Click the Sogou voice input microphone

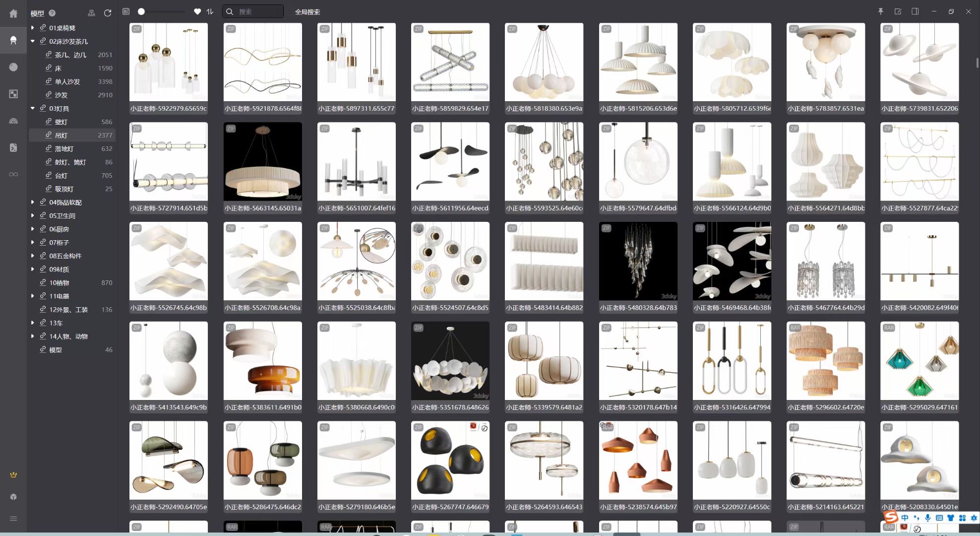(927, 518)
